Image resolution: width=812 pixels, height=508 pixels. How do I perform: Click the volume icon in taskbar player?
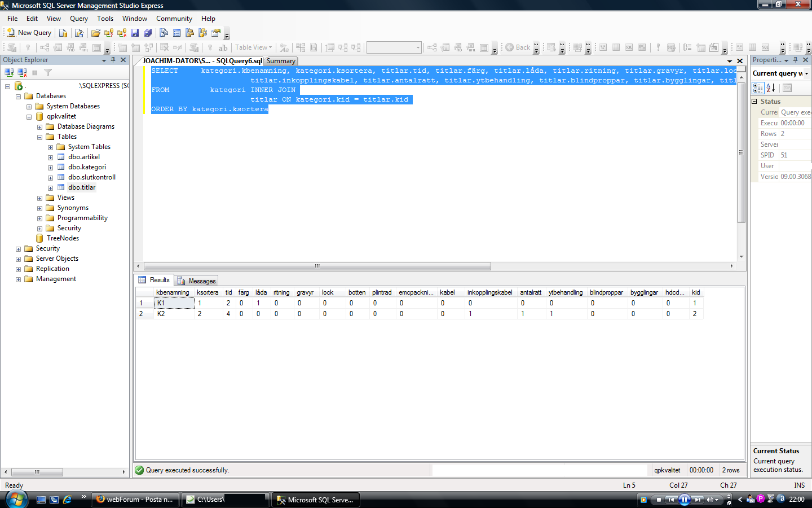point(710,500)
